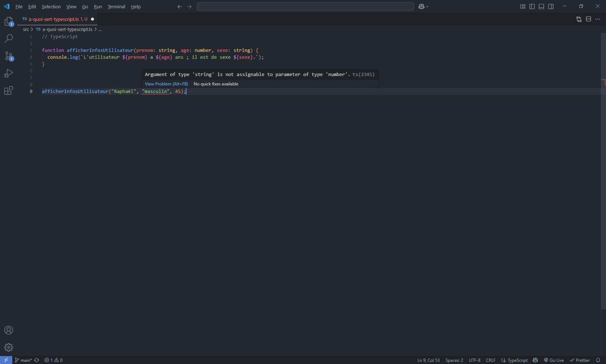
Task: Go back with the left arrow
Action: [x=180, y=6]
